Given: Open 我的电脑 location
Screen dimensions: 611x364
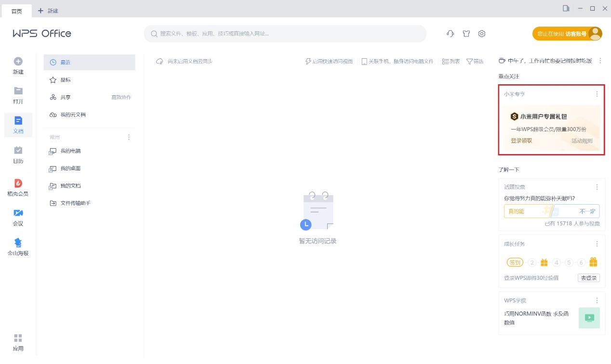Looking at the screenshot, I should 90,151.
